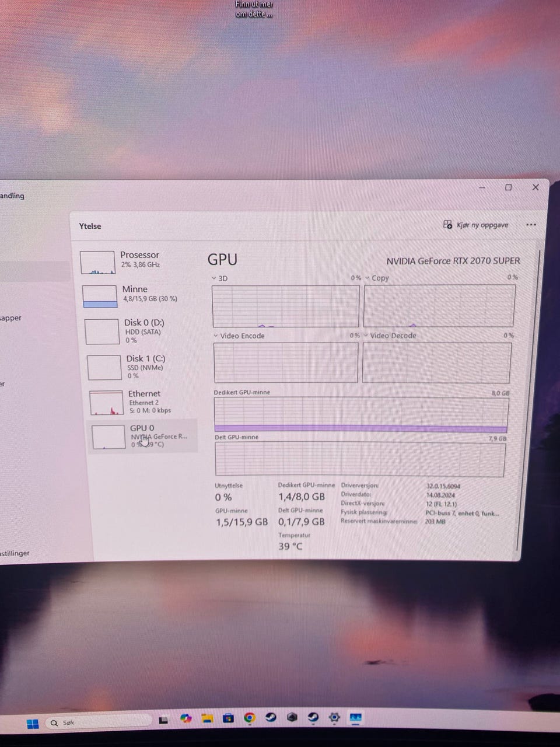Open Task View from the taskbar
This screenshot has width=560, height=747.
(163, 720)
